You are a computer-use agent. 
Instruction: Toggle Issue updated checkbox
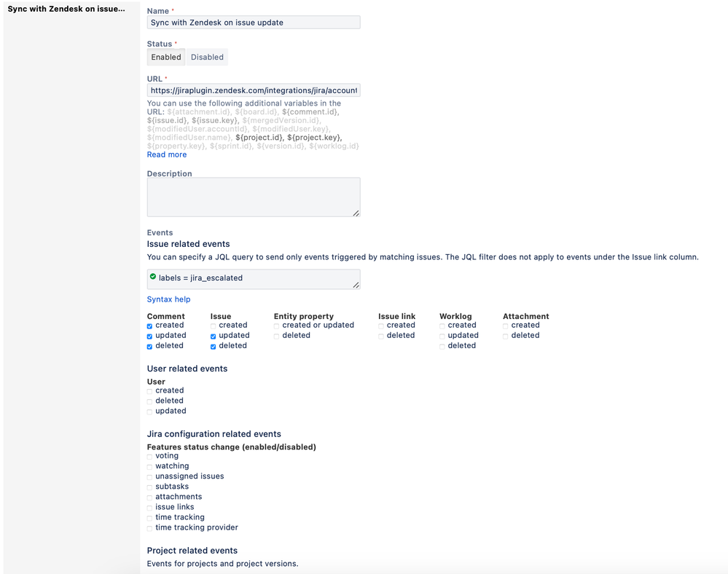[213, 337]
